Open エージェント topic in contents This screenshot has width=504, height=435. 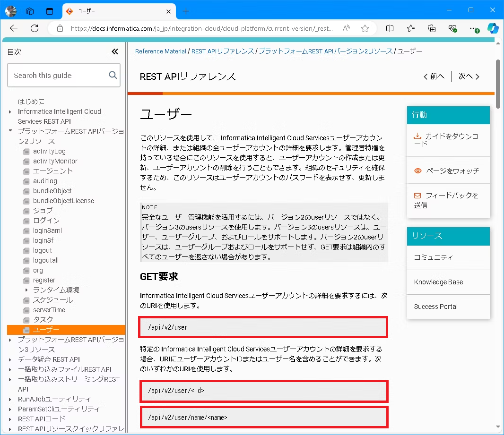(x=52, y=171)
